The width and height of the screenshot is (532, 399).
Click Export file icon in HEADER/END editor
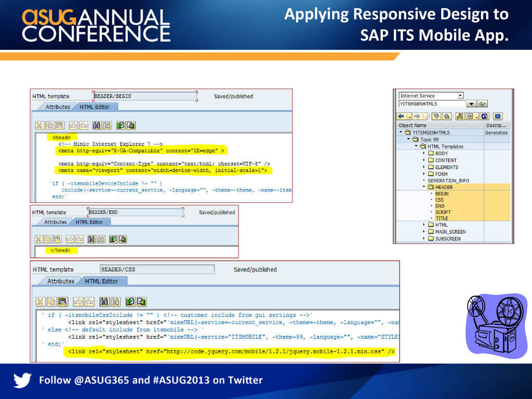pyautogui.click(x=123, y=239)
